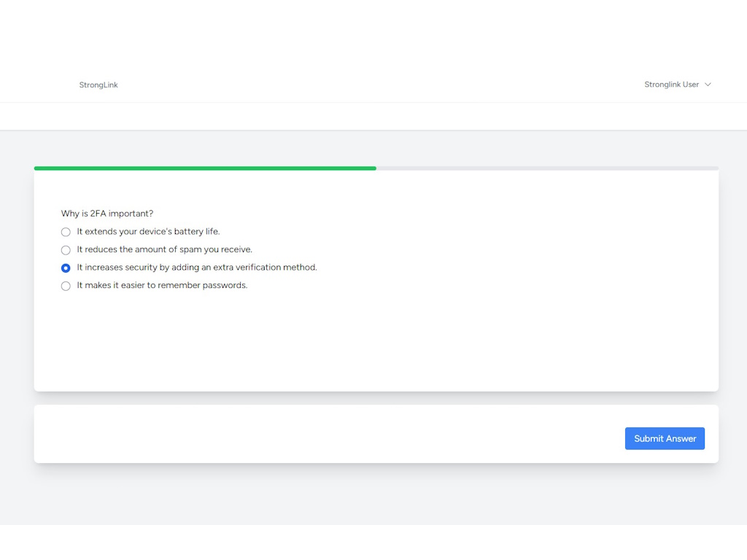Click the selected extra verification radio button
This screenshot has width=747, height=560.
tap(66, 268)
